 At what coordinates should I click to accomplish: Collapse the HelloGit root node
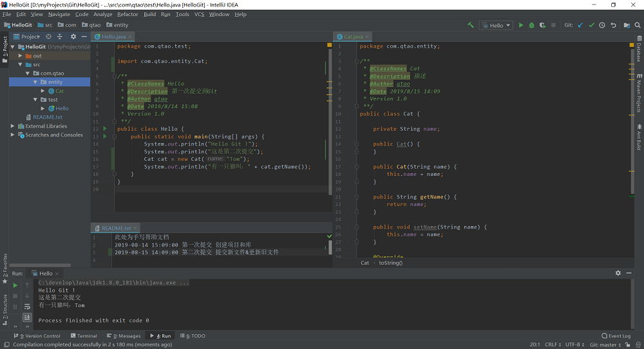tap(13, 47)
